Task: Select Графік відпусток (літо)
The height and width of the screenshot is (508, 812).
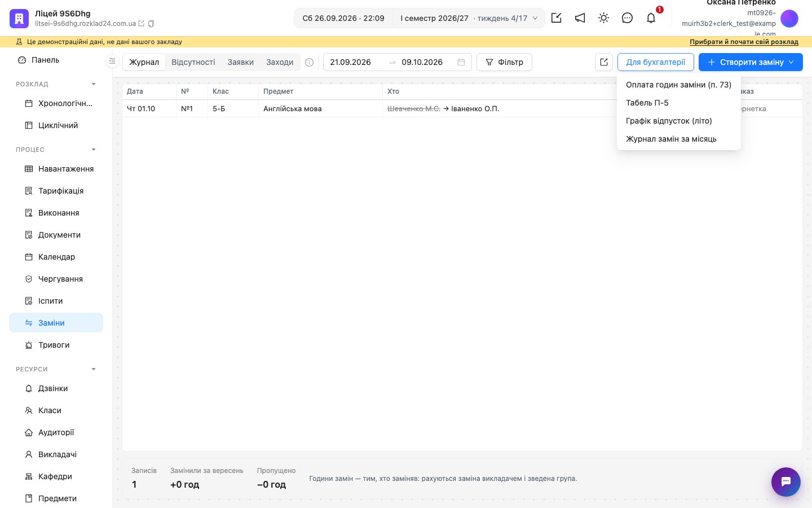Action: 679,121
